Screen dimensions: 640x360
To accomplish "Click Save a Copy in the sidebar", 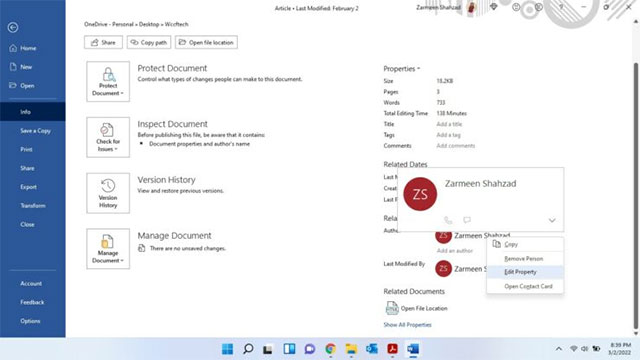I will [36, 131].
